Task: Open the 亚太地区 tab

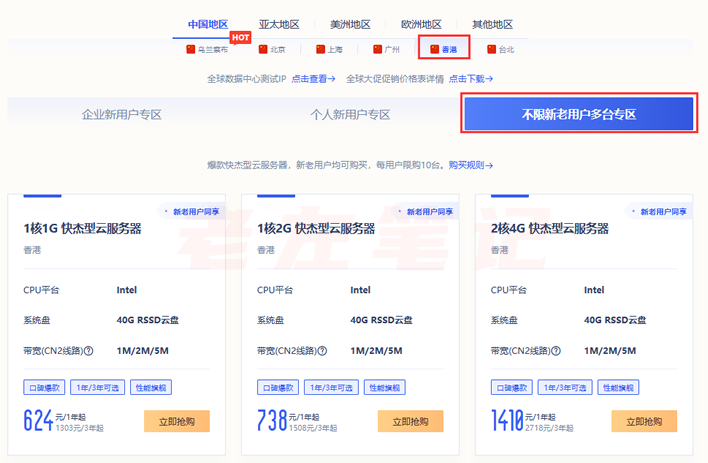Action: click(x=279, y=24)
